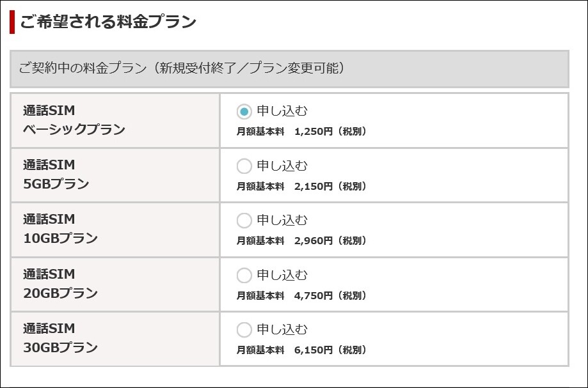Select the 5GBプラン radio button
Viewport: 588px width, 388px height.
(244, 166)
